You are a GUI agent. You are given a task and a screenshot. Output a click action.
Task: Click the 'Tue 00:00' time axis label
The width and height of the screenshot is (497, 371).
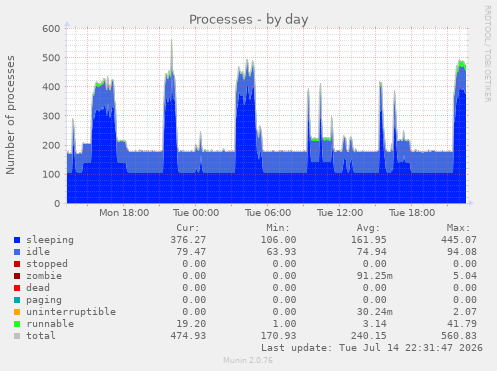click(196, 213)
